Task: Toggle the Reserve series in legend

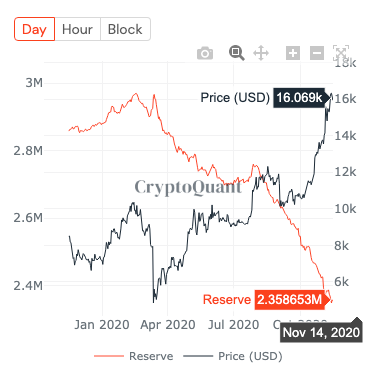Action: pyautogui.click(x=151, y=356)
